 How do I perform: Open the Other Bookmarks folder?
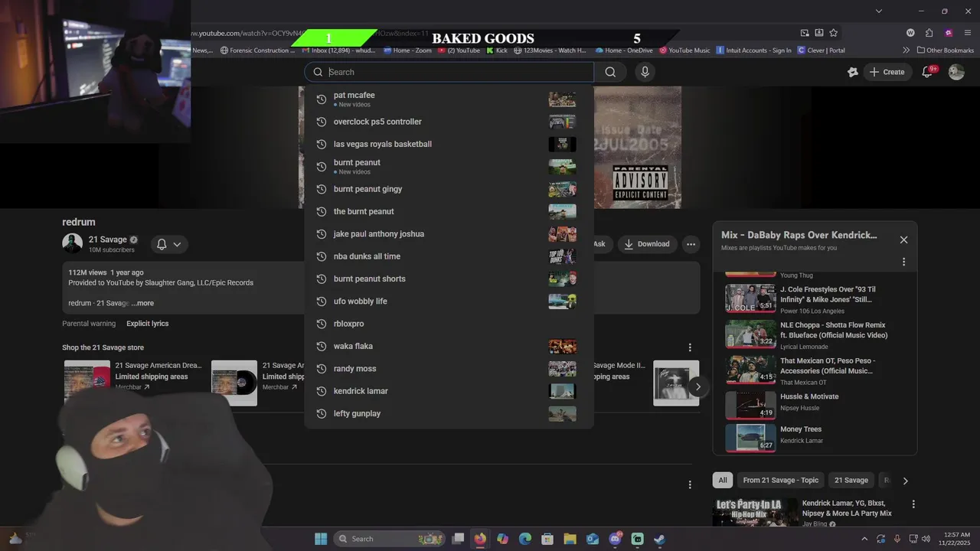coord(945,51)
